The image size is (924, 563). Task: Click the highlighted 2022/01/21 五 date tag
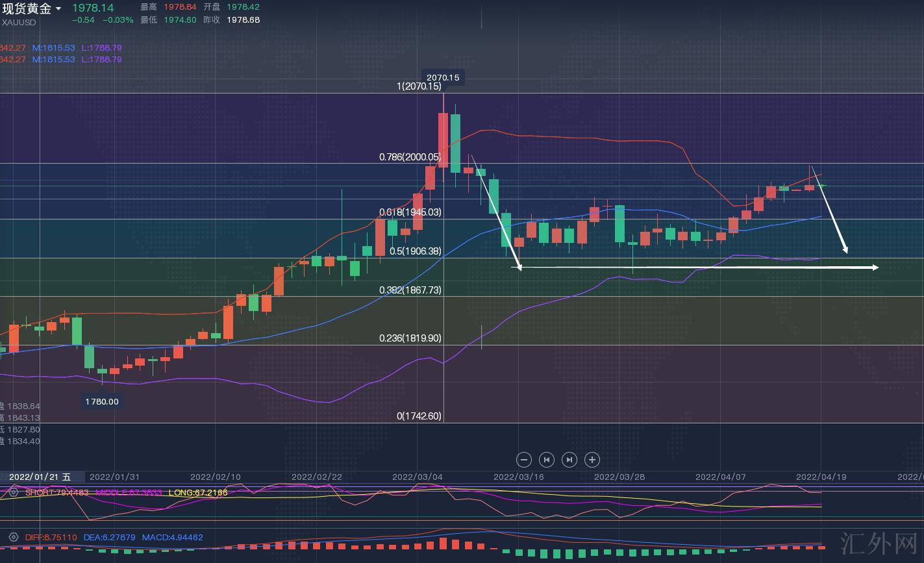point(40,477)
